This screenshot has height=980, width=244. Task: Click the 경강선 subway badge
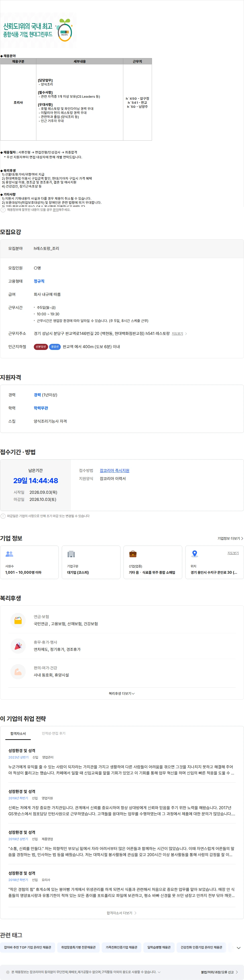coord(55,347)
